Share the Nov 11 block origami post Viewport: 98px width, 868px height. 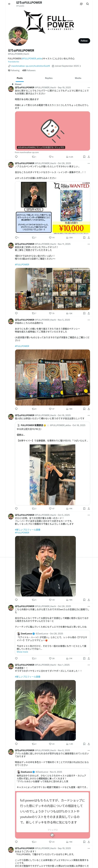[89, 313]
